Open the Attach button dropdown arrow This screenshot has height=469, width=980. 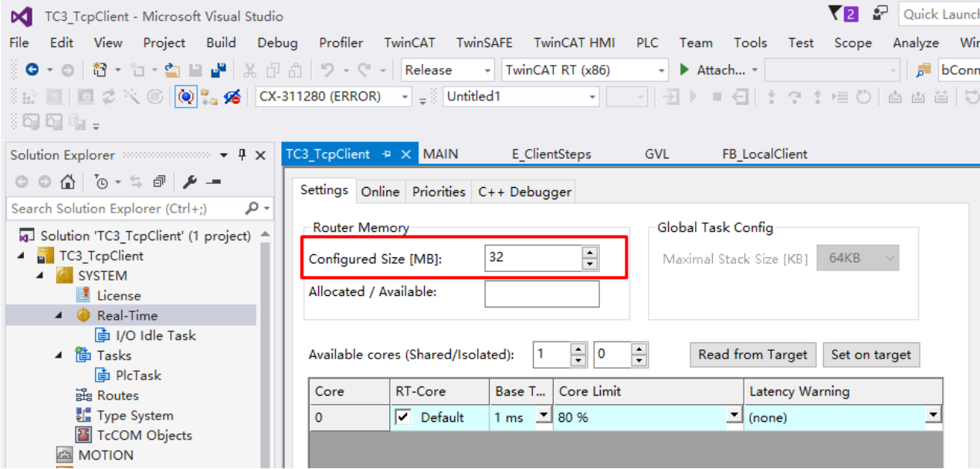[754, 70]
